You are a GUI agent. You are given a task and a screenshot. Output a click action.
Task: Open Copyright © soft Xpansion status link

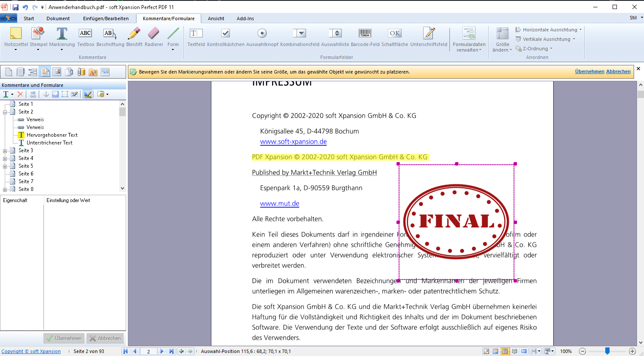pyautogui.click(x=31, y=351)
